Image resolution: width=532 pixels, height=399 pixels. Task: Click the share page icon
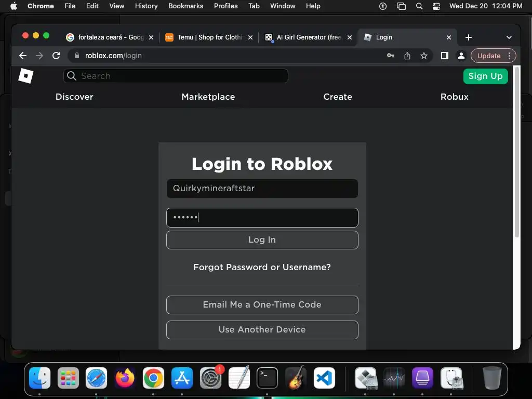[x=407, y=56]
